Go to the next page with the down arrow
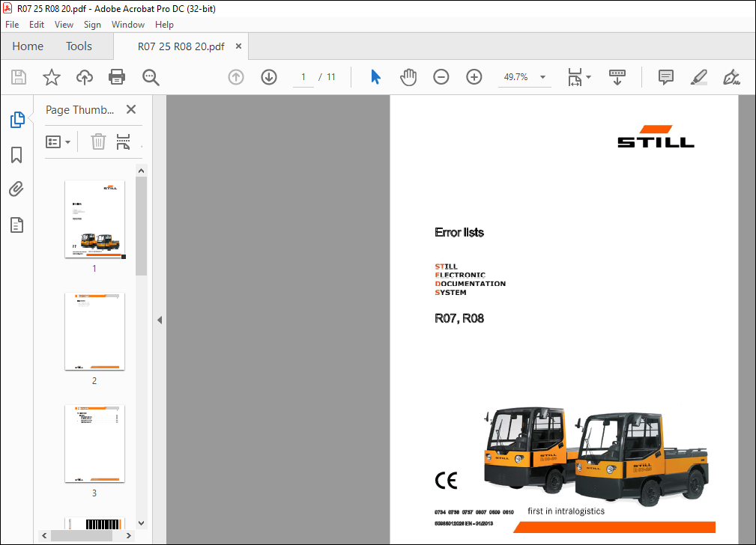 (x=269, y=77)
